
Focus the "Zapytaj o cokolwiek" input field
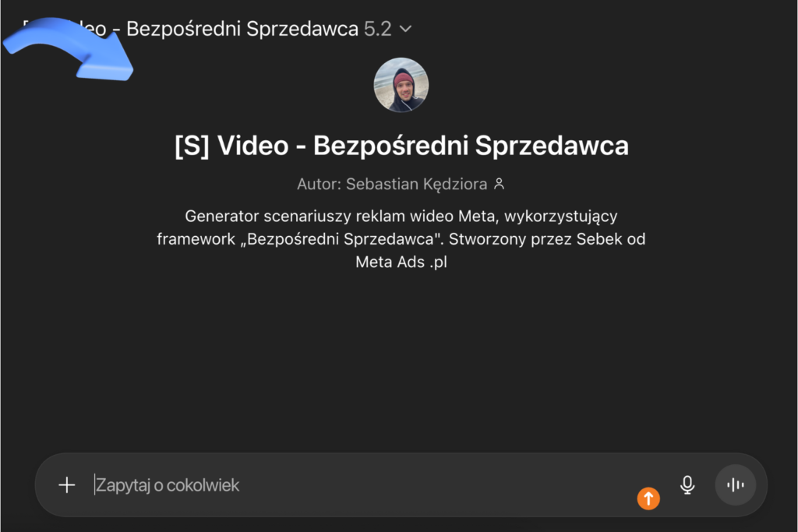pyautogui.click(x=362, y=485)
